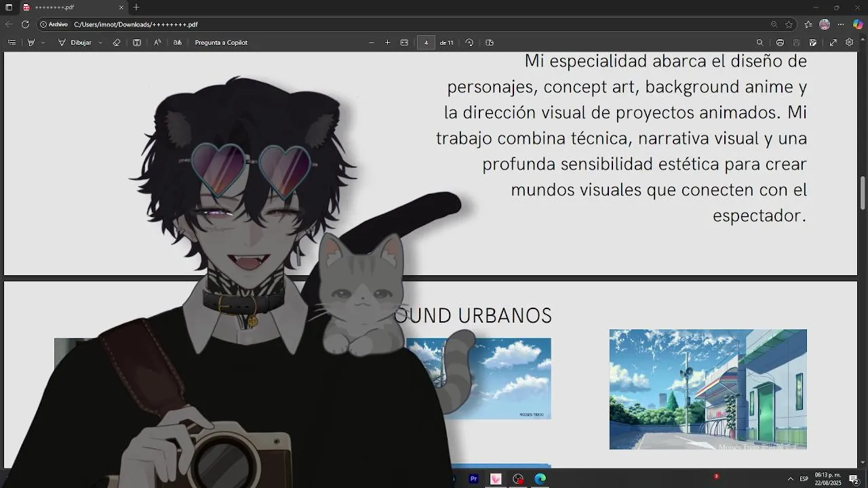Show hidden system tray icons
The height and width of the screenshot is (488, 868).
pos(790,479)
